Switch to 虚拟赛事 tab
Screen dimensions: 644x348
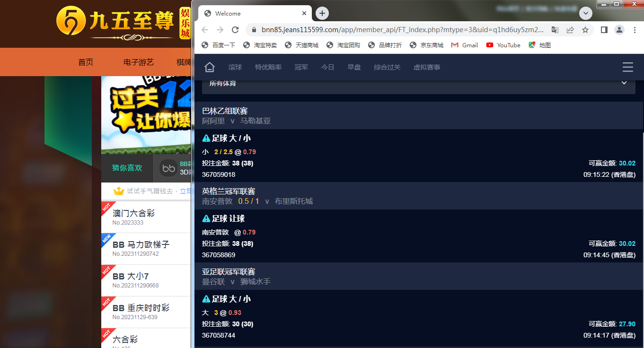(427, 67)
